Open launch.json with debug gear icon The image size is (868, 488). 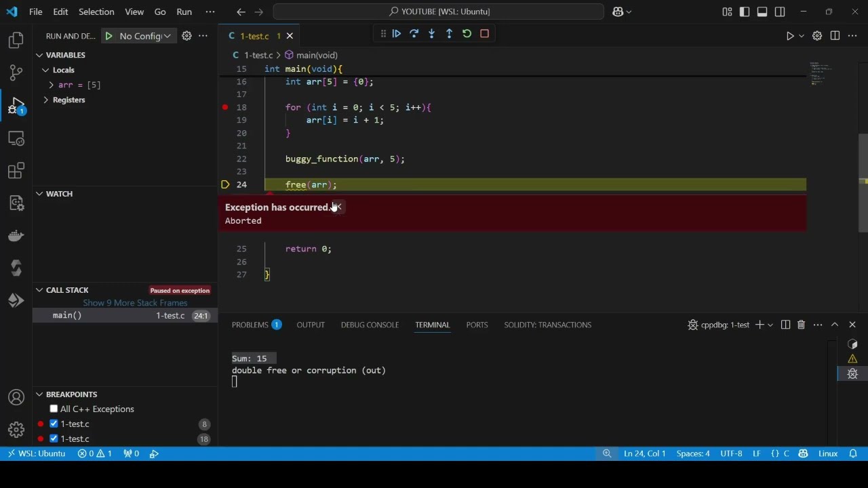click(x=186, y=36)
